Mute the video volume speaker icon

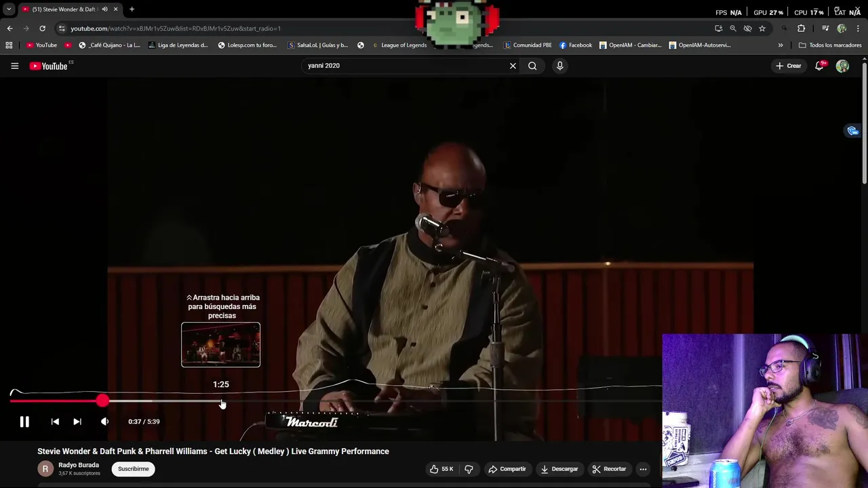104,422
